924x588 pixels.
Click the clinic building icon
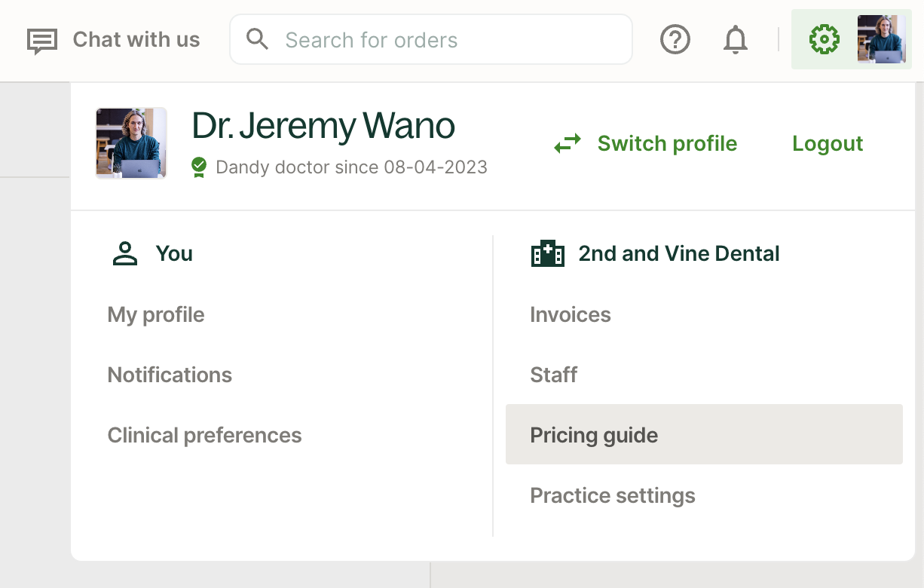click(547, 254)
